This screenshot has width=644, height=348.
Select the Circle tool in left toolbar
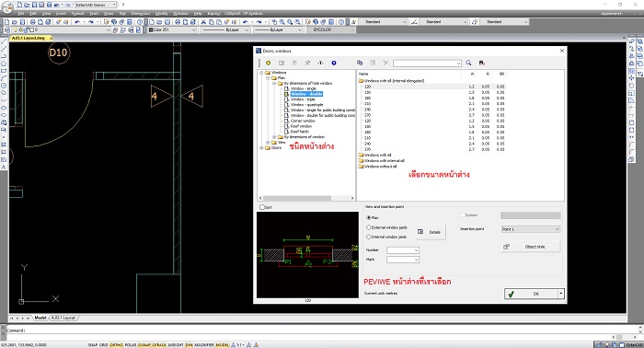coord(4,86)
